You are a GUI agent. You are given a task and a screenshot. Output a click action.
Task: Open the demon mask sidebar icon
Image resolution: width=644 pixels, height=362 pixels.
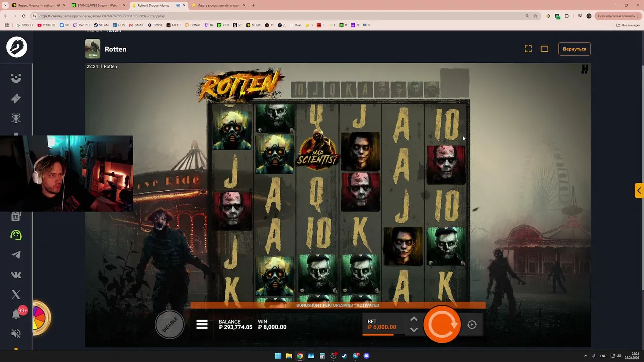coord(16,118)
